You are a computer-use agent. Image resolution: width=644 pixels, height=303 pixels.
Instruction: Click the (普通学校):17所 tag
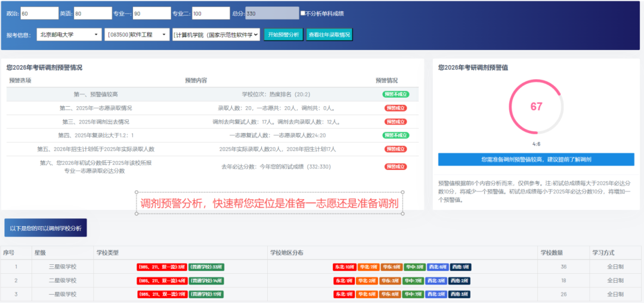pos(206,295)
